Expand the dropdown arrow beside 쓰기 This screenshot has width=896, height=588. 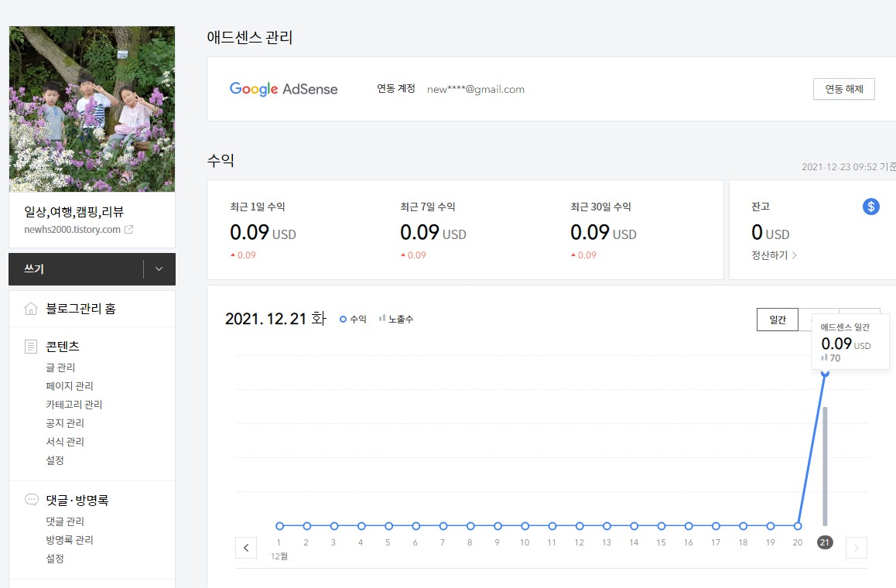159,269
